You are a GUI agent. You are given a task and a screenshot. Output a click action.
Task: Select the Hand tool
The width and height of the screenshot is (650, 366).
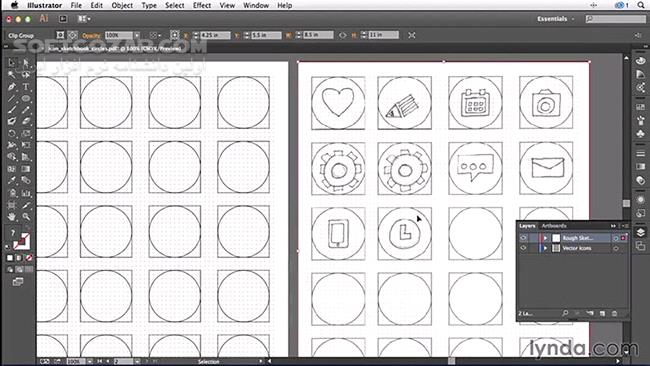12,217
